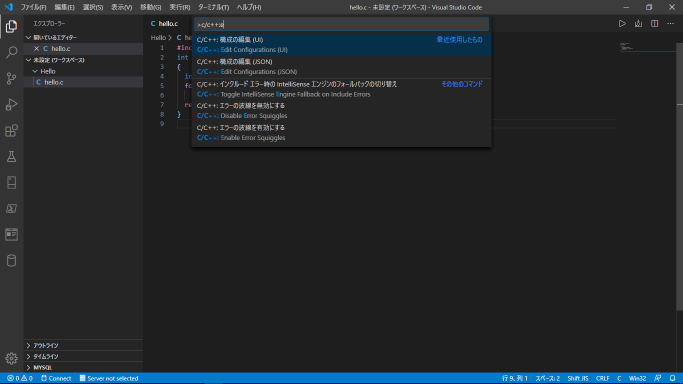Viewport: 683px width, 384px height.
Task: Click the VS Code logo icon
Action: point(9,7)
